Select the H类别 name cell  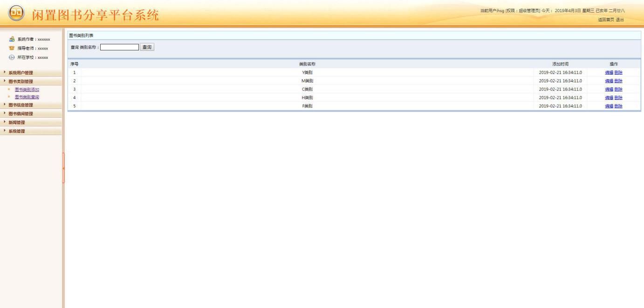point(307,98)
